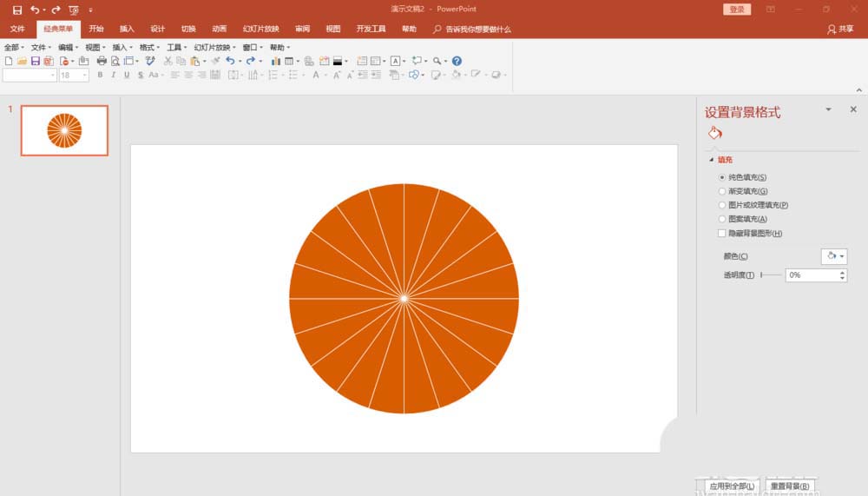This screenshot has width=868, height=496.
Task: Click the Print icon in the toolbar
Action: pyautogui.click(x=102, y=62)
